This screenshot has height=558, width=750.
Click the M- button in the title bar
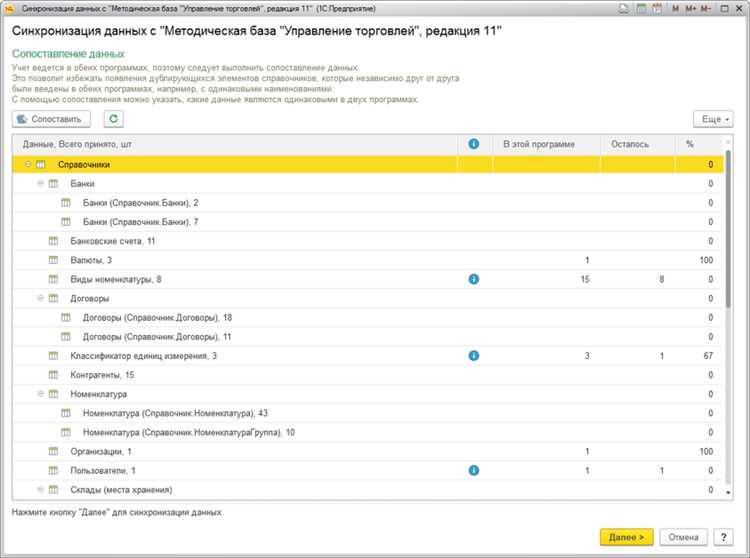pos(706,9)
